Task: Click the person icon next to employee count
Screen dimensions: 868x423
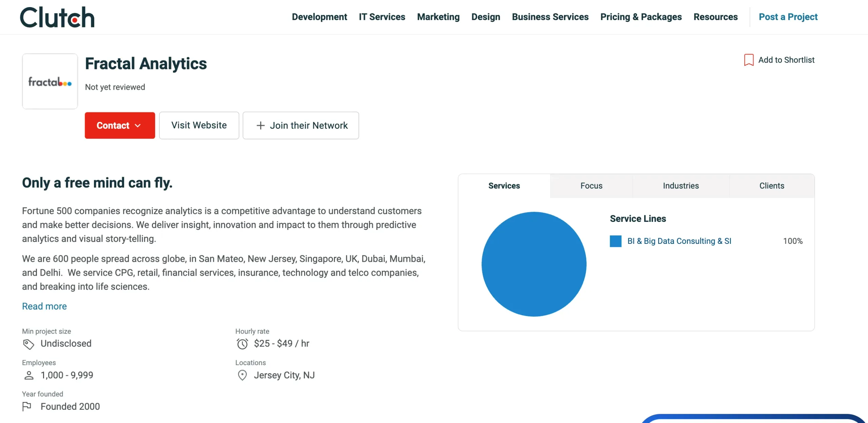Action: coord(28,375)
